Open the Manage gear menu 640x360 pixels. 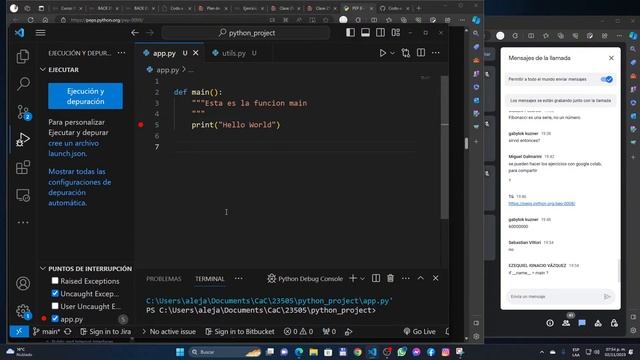pyautogui.click(x=23, y=311)
